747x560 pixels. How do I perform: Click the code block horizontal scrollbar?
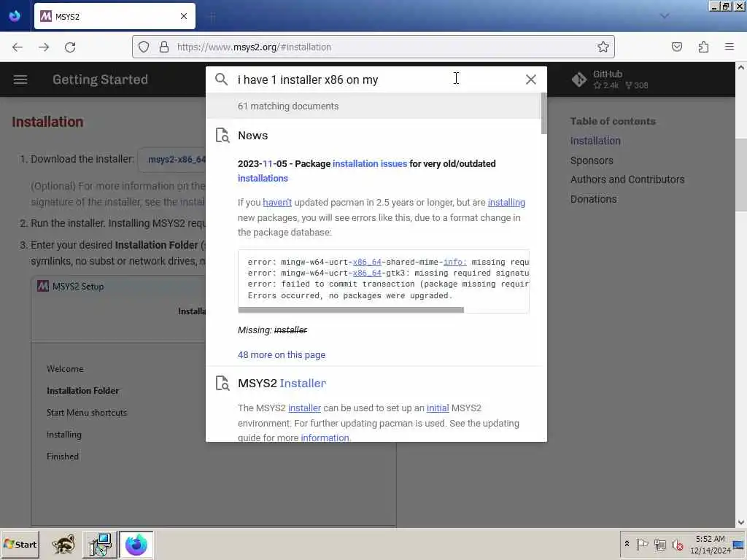(x=351, y=310)
